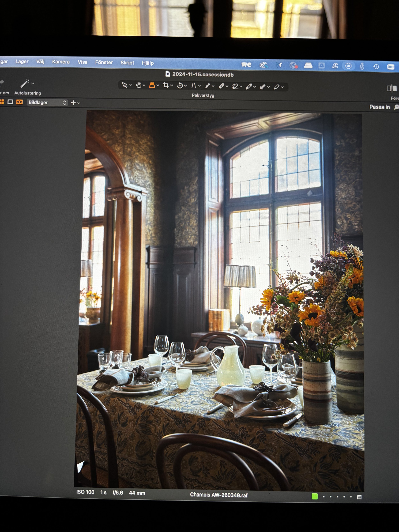Click the ISO 100 exposure value
Screen dimensions: 399x532
click(85, 492)
